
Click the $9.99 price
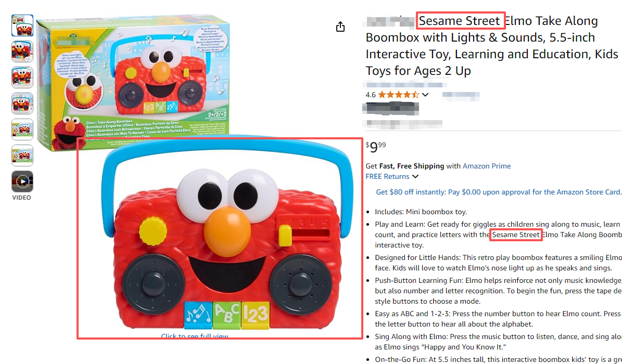pos(375,147)
